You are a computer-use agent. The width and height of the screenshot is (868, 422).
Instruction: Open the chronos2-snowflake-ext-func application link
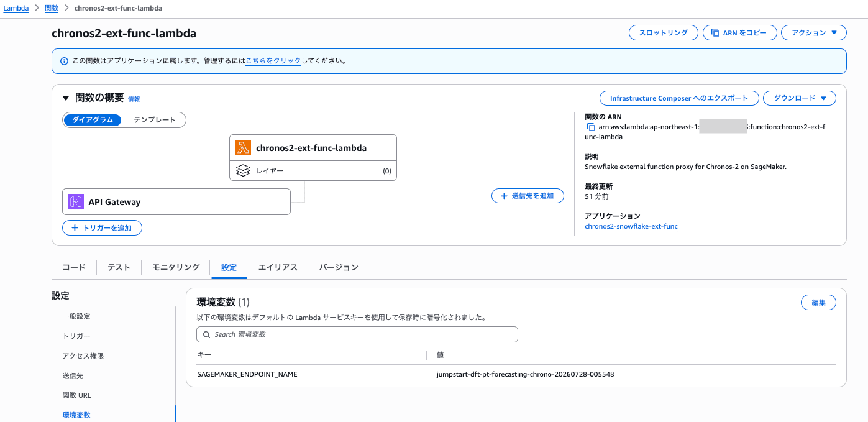(x=631, y=226)
